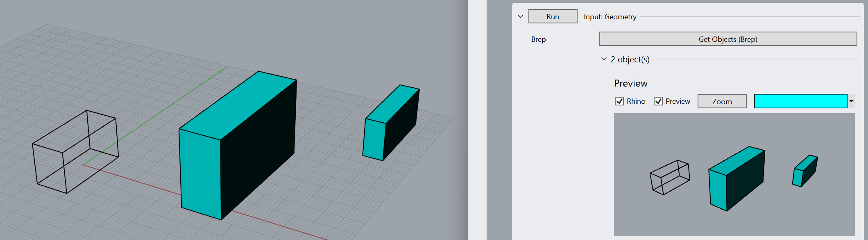This screenshot has width=868, height=240.
Task: Select the wireframe box in viewport
Action: [x=75, y=152]
